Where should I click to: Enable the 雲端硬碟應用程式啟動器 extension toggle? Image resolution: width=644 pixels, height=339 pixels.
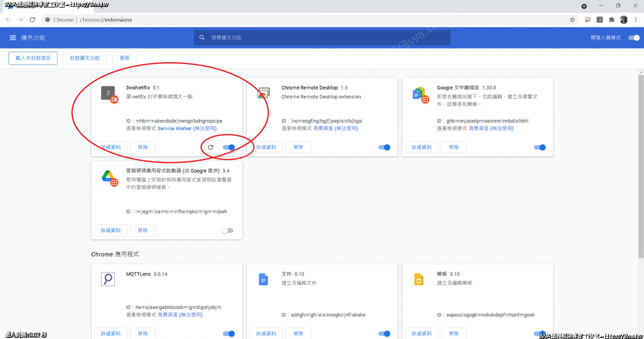[x=228, y=231]
